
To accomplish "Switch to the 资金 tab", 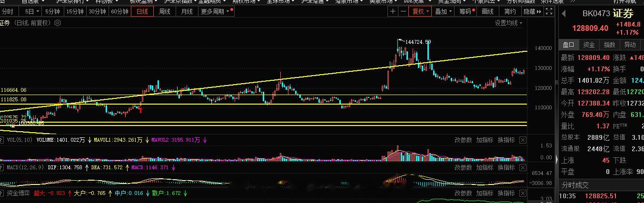I will click(589, 45).
